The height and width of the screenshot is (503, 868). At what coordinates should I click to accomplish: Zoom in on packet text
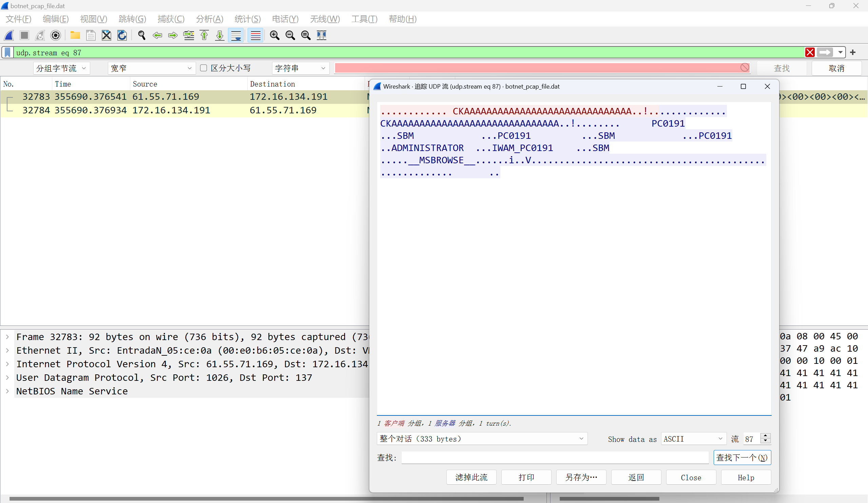[274, 35]
